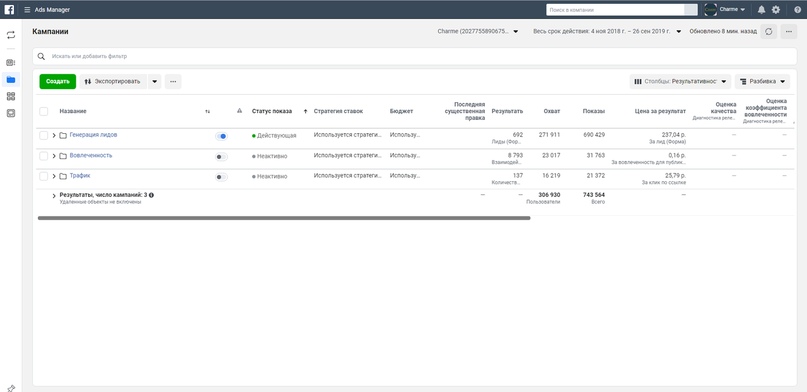Click the search or add filter field

coord(414,56)
